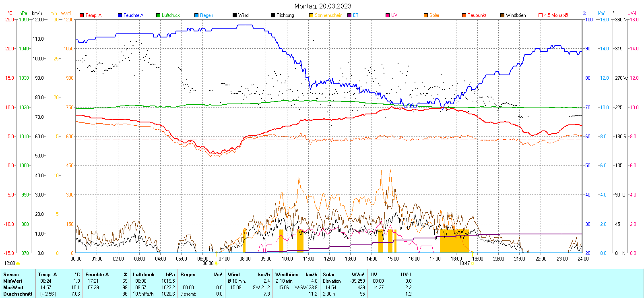644x298 pixels.
Task: Click the sun icon next to 12:08
Action: click(18, 263)
